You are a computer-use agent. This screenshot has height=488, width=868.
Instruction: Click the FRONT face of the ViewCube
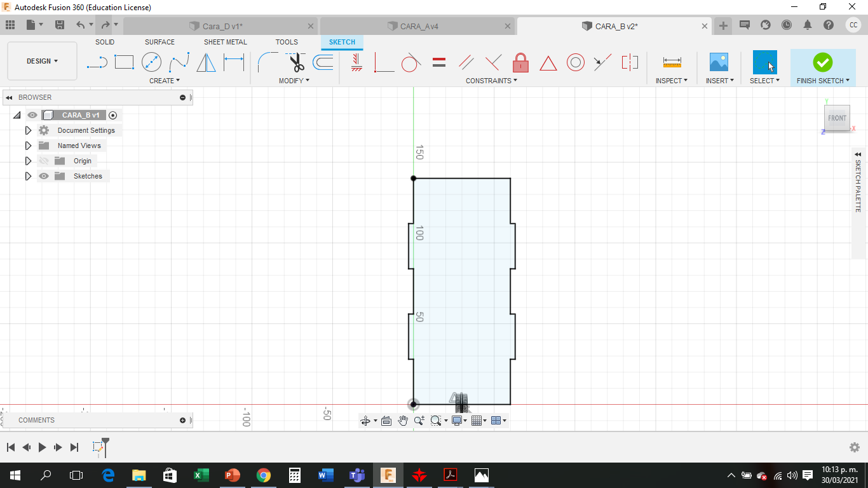click(837, 118)
